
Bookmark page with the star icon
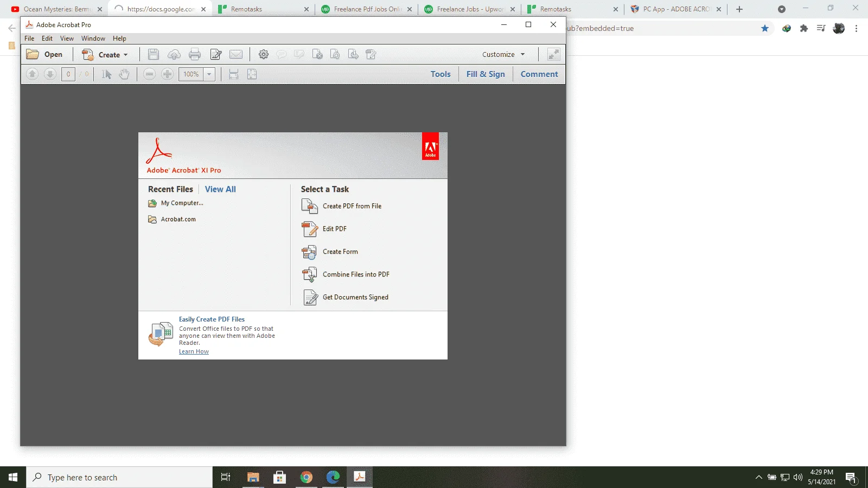[765, 28]
